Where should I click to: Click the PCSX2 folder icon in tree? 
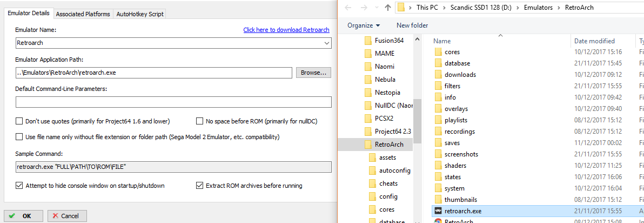coord(368,119)
